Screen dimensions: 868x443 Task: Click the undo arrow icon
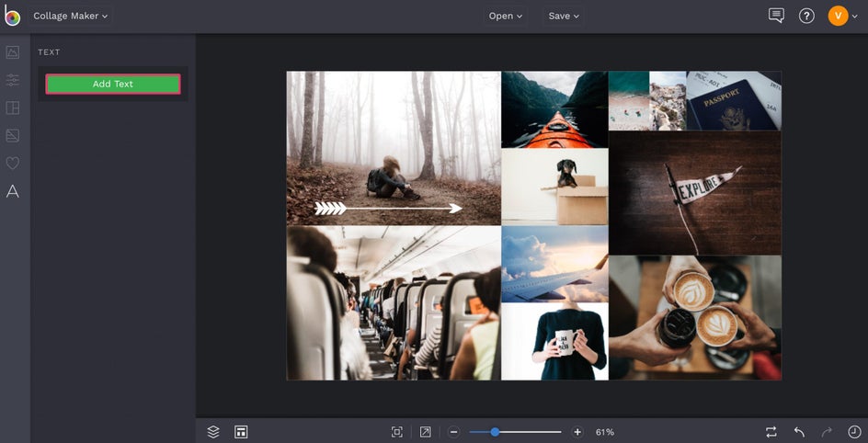[799, 432]
